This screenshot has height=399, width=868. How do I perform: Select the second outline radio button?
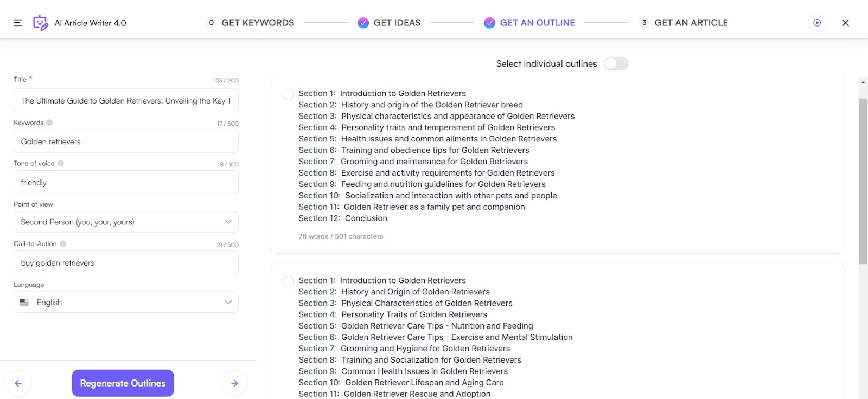[289, 281]
